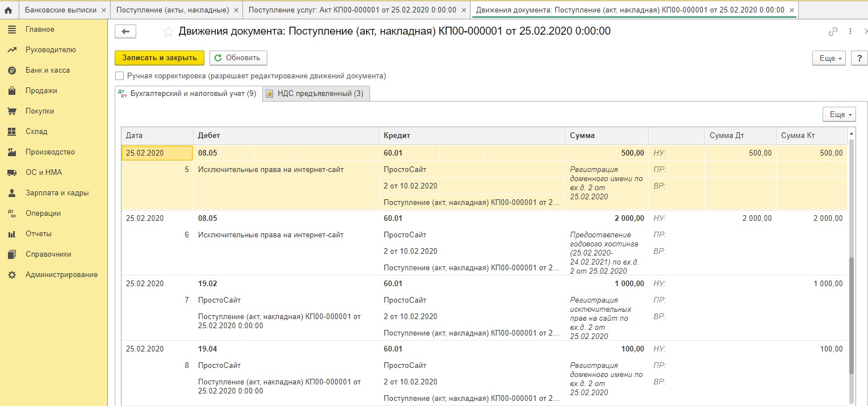The height and width of the screenshot is (406, 868).
Task: Enable Ручная корректировка checkbox
Action: coord(119,76)
